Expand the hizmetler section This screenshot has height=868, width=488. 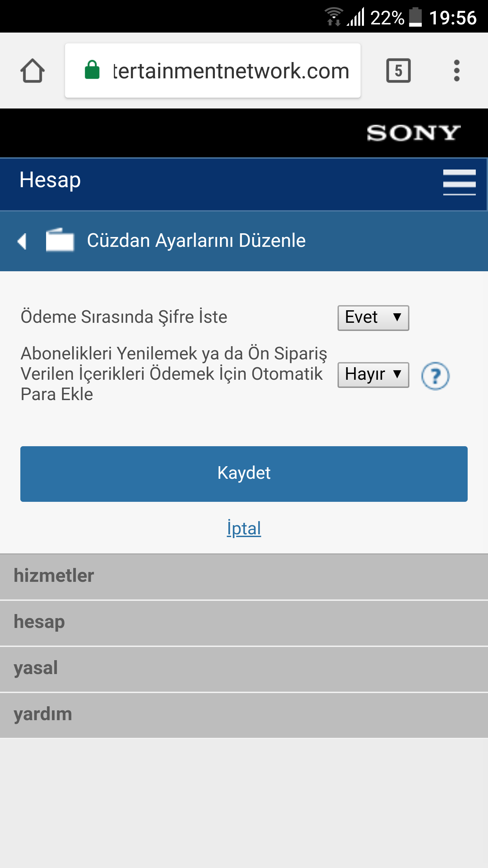244,577
